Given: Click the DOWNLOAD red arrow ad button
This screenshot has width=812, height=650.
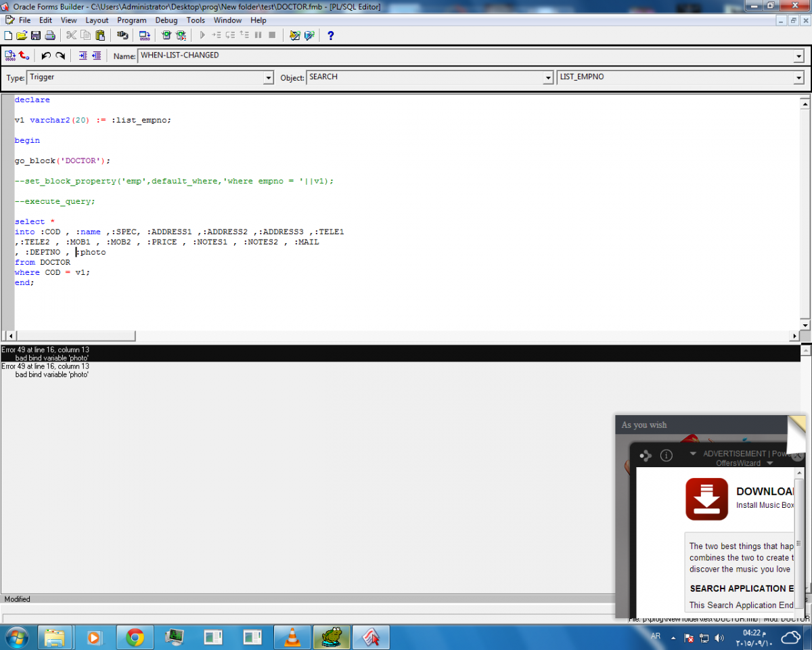Looking at the screenshot, I should (x=706, y=500).
